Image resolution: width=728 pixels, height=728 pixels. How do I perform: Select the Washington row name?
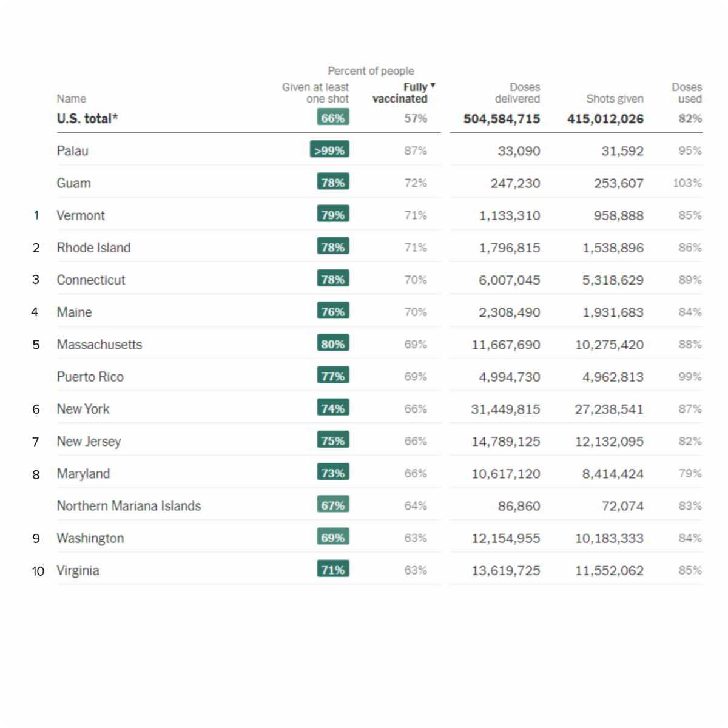tap(90, 538)
